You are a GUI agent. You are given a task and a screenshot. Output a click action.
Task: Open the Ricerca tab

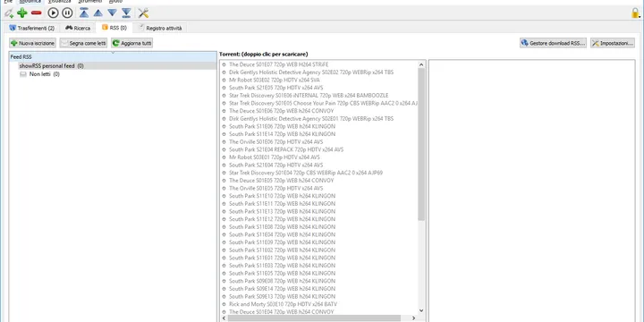point(78,28)
